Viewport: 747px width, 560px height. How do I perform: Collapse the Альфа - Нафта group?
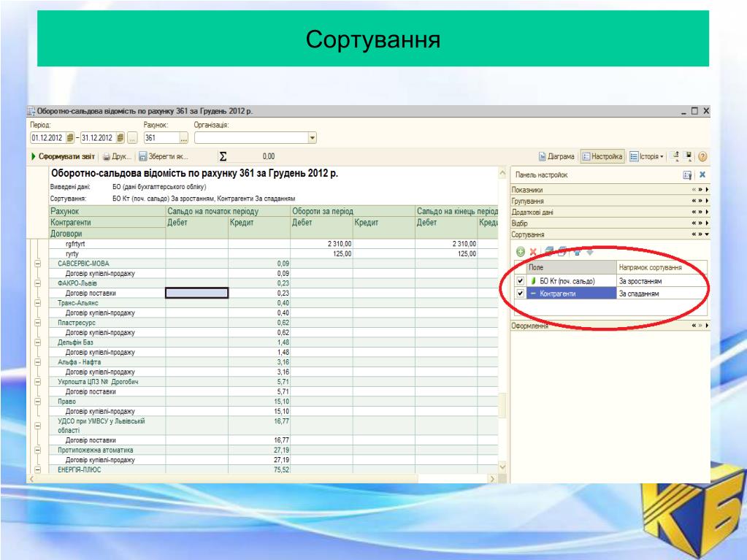pos(38,362)
